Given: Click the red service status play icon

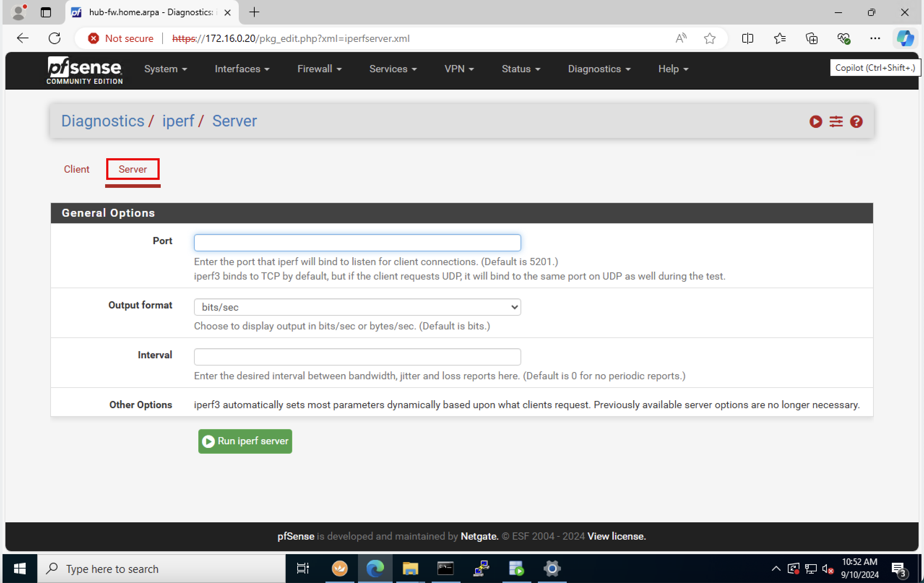Looking at the screenshot, I should (815, 122).
